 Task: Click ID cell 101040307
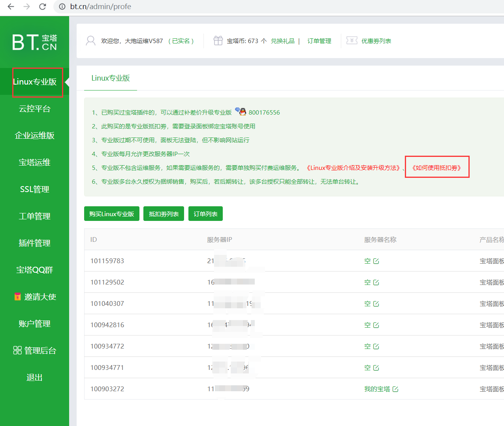click(x=107, y=303)
